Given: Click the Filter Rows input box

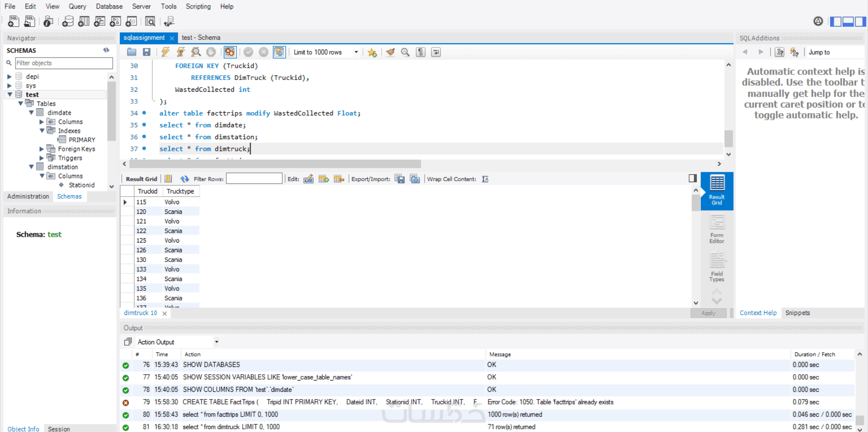Looking at the screenshot, I should coord(254,178).
